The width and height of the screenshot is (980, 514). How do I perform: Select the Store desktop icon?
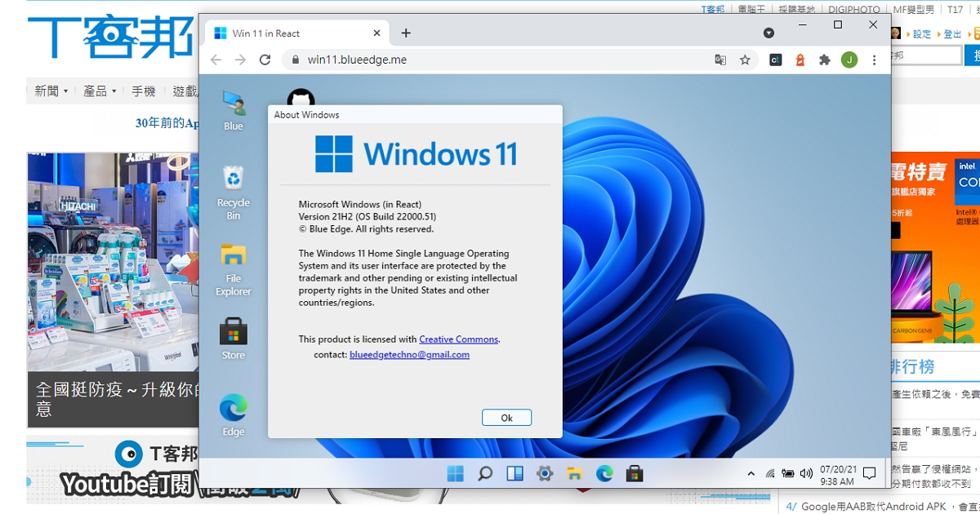point(234,339)
